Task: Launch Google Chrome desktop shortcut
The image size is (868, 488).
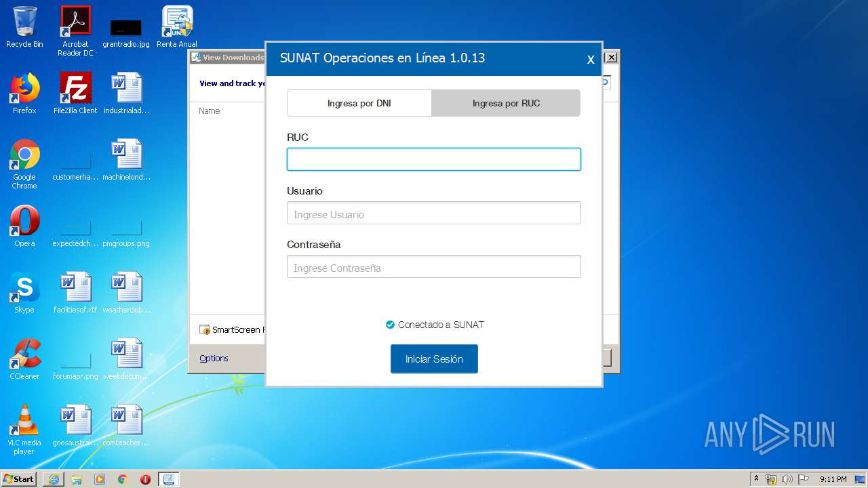Action: click(x=24, y=164)
